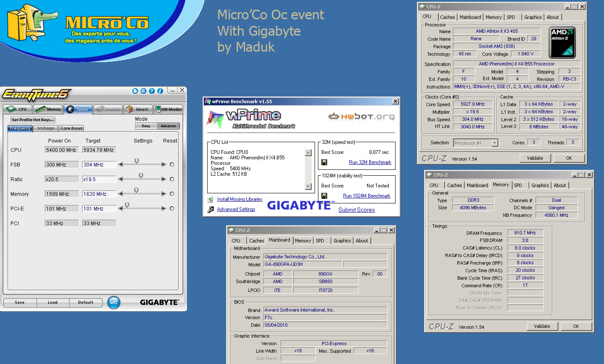
Task: Click Validate in top CPU-Z window
Action: 535,158
